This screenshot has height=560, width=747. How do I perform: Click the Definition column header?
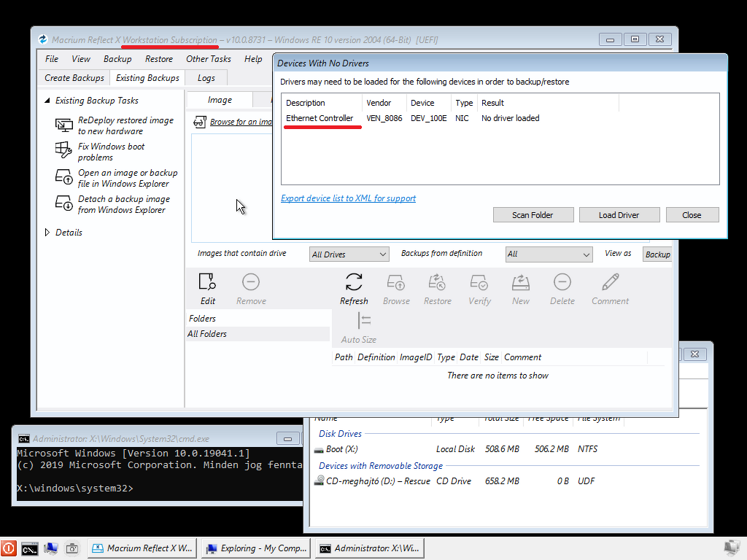tap(376, 357)
